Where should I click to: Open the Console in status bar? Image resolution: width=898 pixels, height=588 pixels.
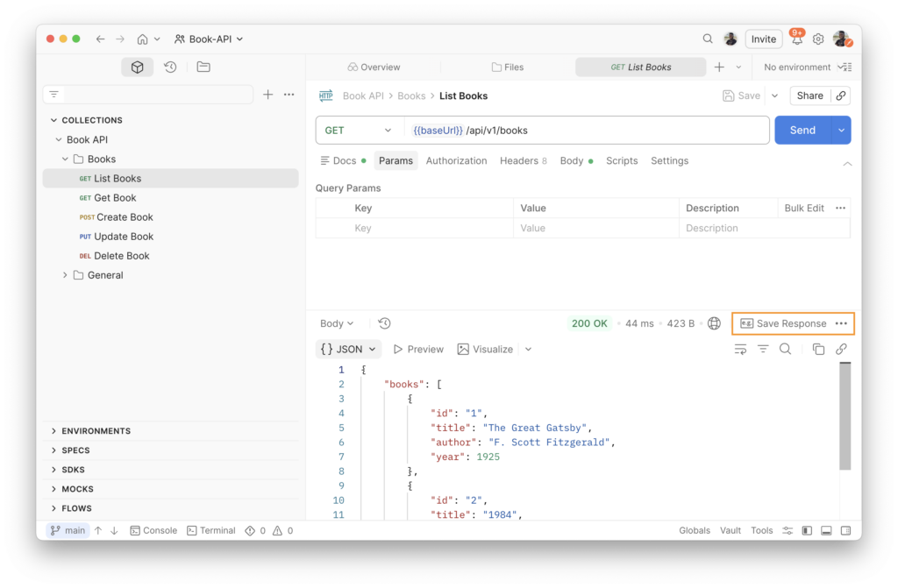tap(153, 531)
